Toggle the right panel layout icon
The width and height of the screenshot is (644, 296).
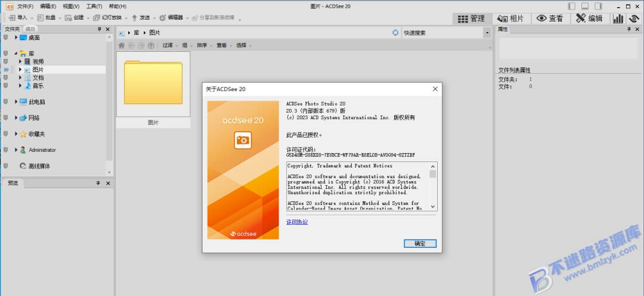coord(599,6)
